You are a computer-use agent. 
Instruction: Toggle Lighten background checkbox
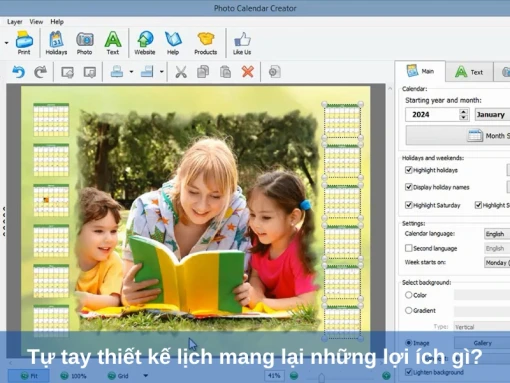click(x=409, y=372)
